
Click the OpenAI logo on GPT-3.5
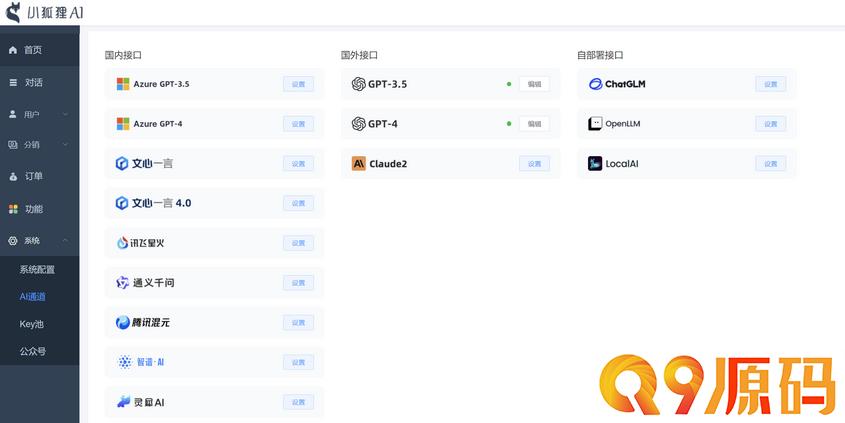pos(358,84)
